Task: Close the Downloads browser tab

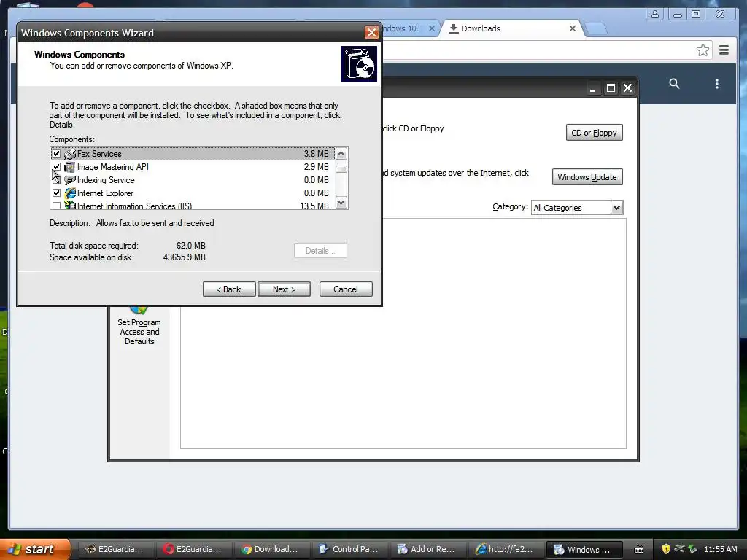Action: (573, 28)
